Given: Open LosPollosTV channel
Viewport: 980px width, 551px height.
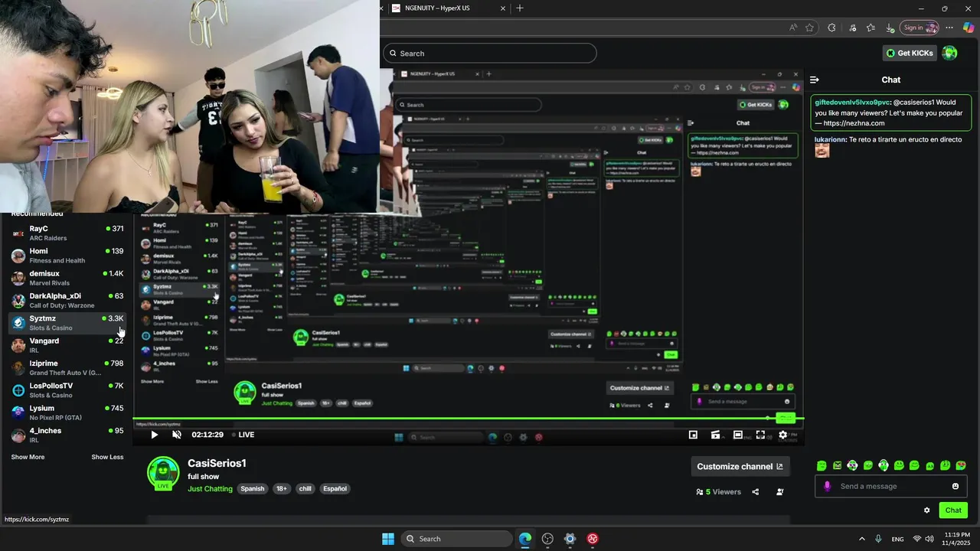Looking at the screenshot, I should (x=67, y=390).
